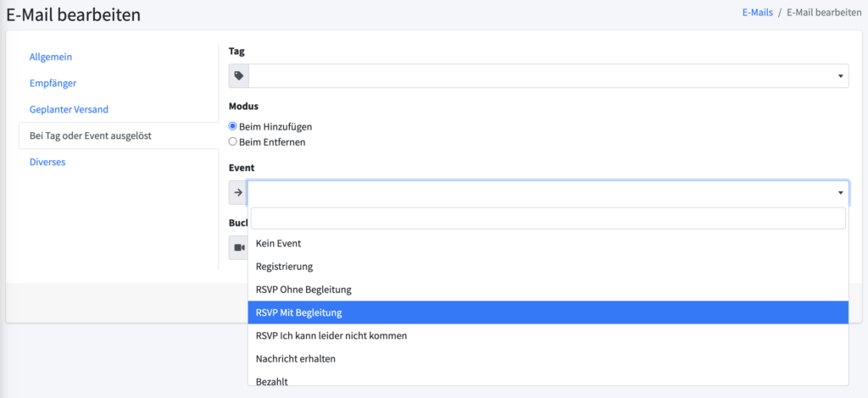Choose Nachricht erhalten event
The image size is (868, 398).
click(x=296, y=359)
